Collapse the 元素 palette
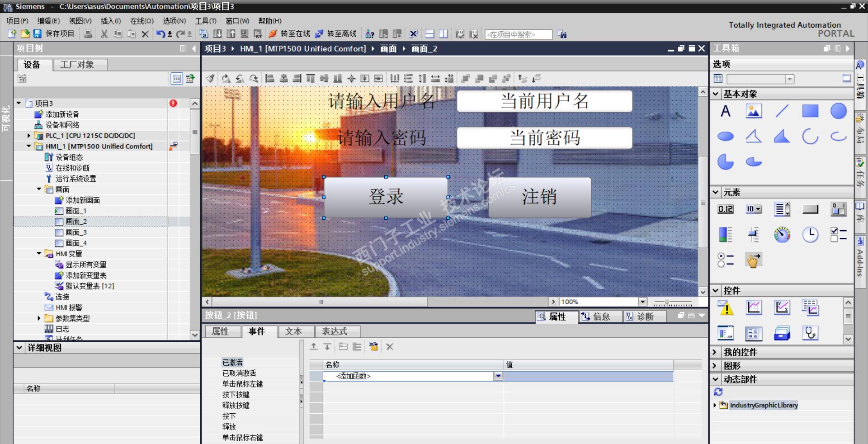This screenshot has width=868, height=444. (716, 192)
